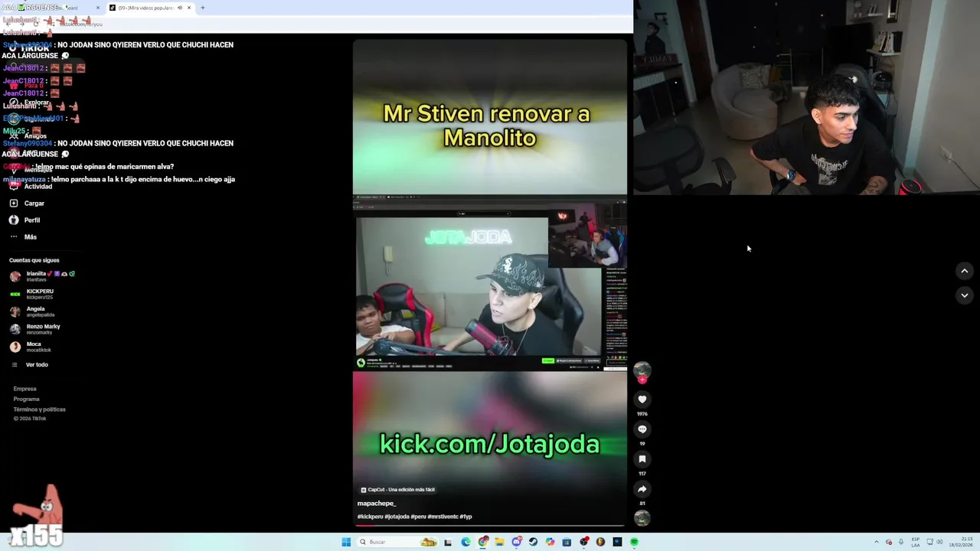Click the #fyp hashtag

point(465,517)
